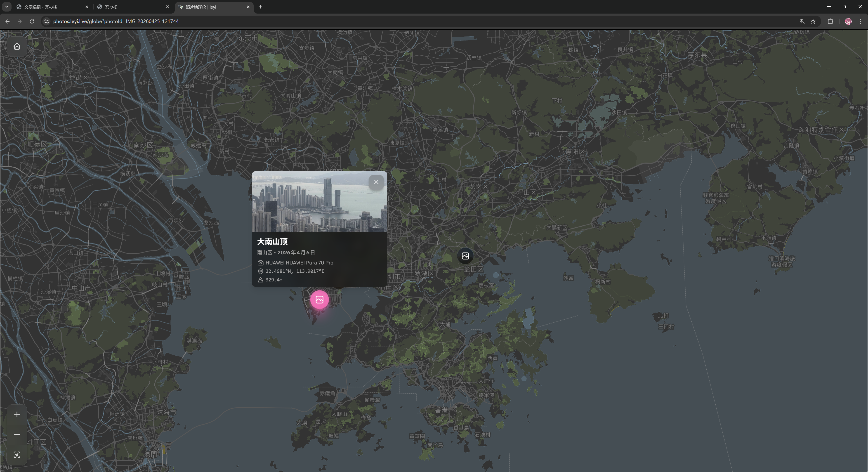Go back to the previous page
The image size is (868, 472).
[7, 21]
